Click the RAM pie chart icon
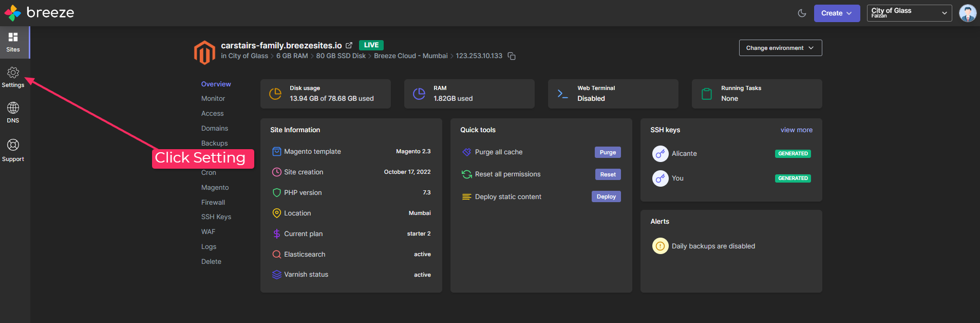The image size is (980, 323). tap(419, 94)
